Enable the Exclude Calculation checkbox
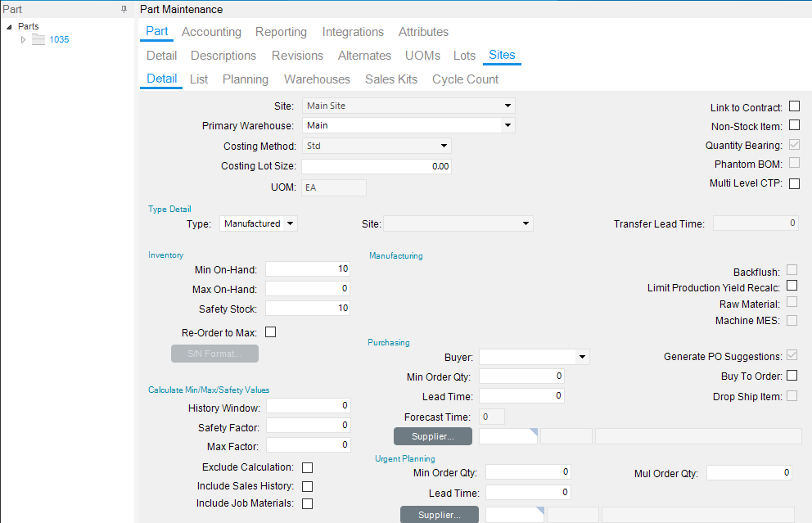Viewport: 812px width, 523px height. coord(307,467)
